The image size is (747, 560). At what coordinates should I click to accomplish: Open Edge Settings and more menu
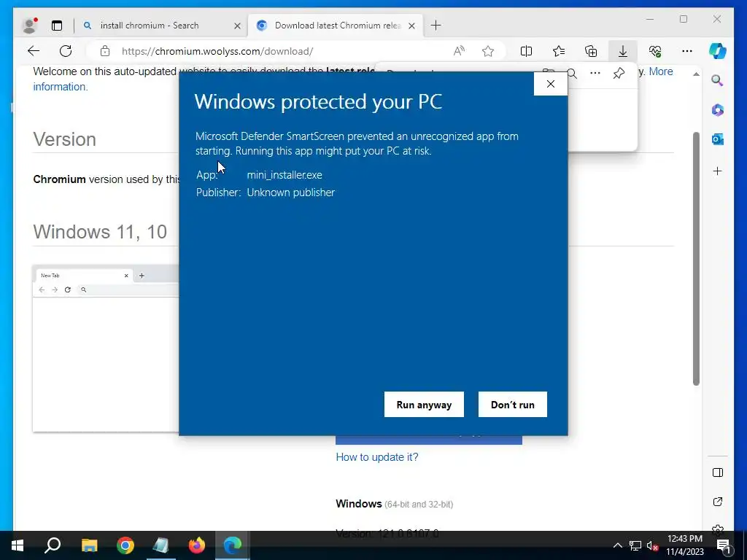(x=687, y=51)
